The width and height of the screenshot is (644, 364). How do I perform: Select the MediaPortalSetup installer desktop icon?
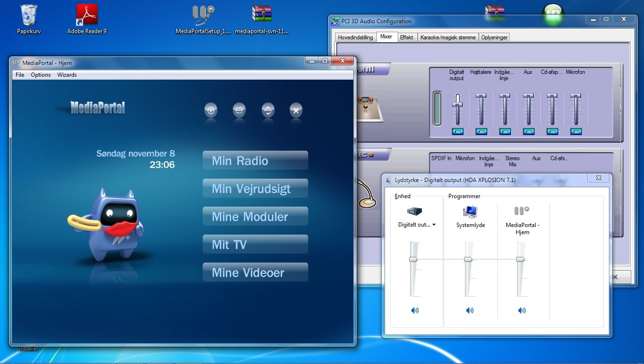click(204, 19)
